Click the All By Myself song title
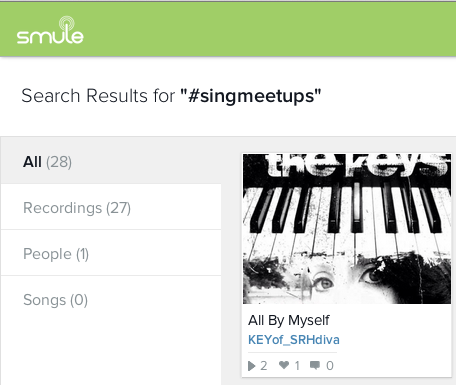Viewport: 456px width, 385px height. pyautogui.click(x=289, y=320)
